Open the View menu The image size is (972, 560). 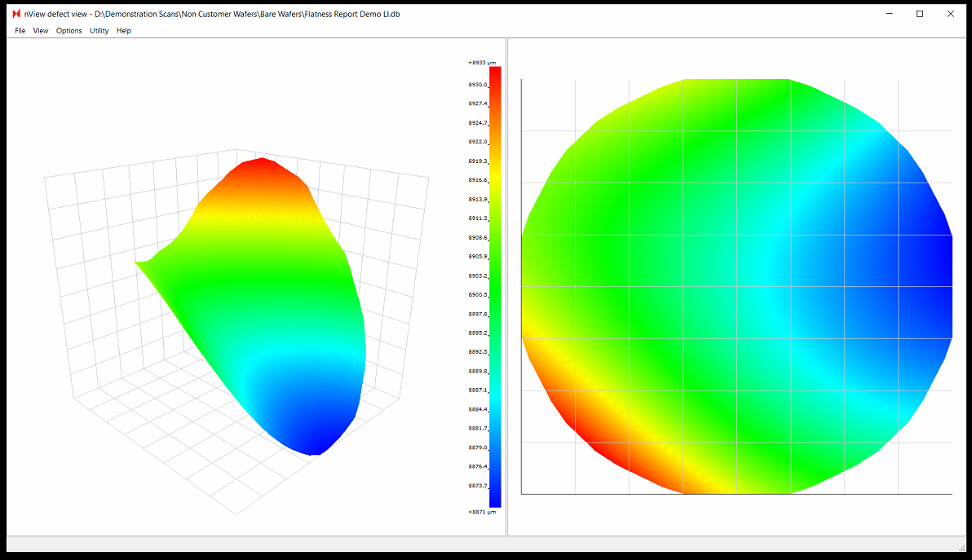[x=41, y=31]
